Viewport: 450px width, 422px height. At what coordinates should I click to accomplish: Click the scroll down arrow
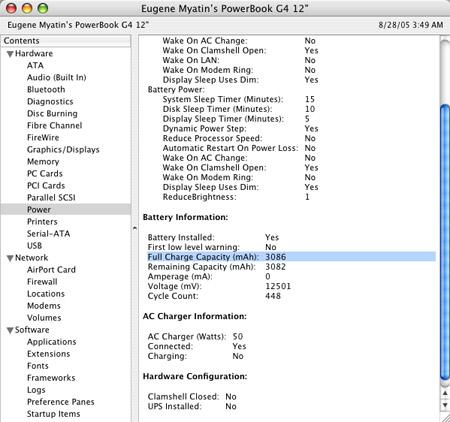click(x=445, y=405)
